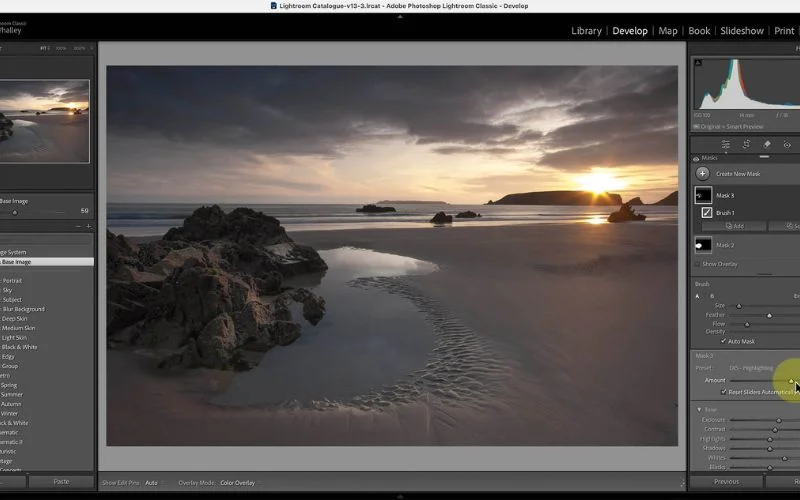Collapse the Tone section triangle

(x=700, y=409)
